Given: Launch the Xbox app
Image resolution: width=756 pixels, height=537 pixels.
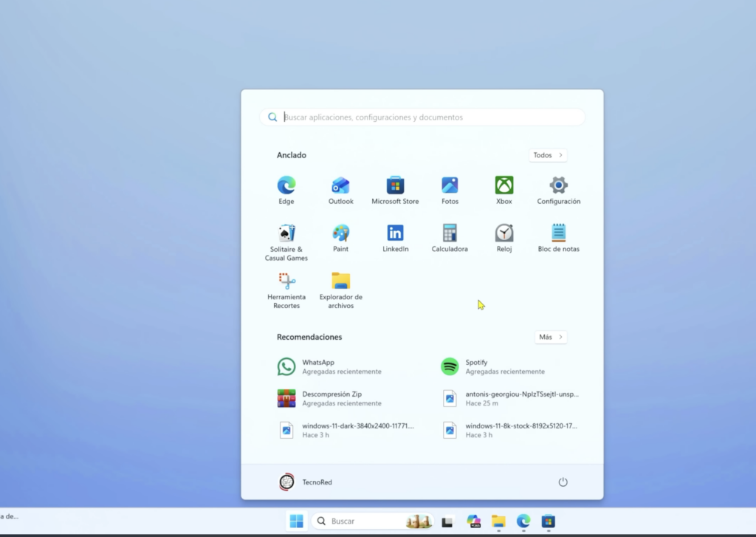Looking at the screenshot, I should tap(504, 190).
